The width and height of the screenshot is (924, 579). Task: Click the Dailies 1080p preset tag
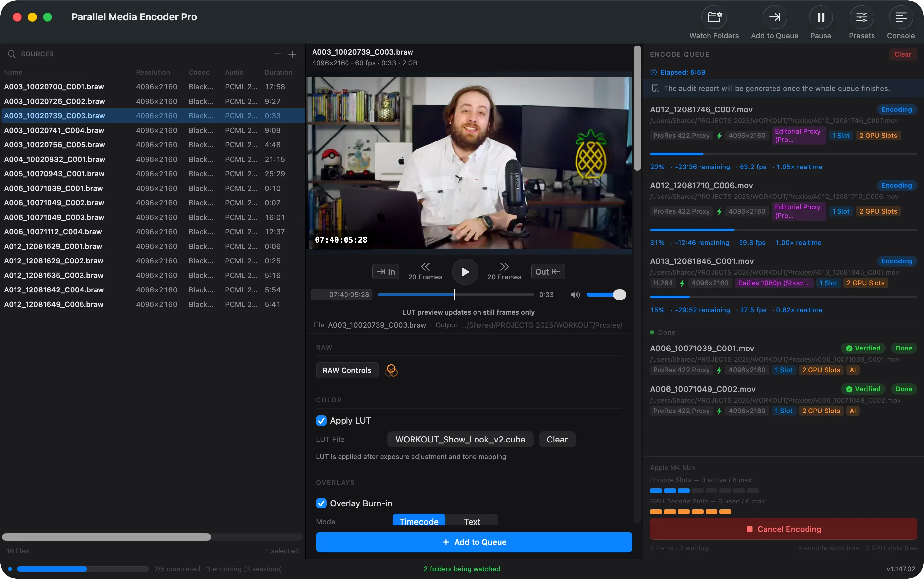click(774, 283)
